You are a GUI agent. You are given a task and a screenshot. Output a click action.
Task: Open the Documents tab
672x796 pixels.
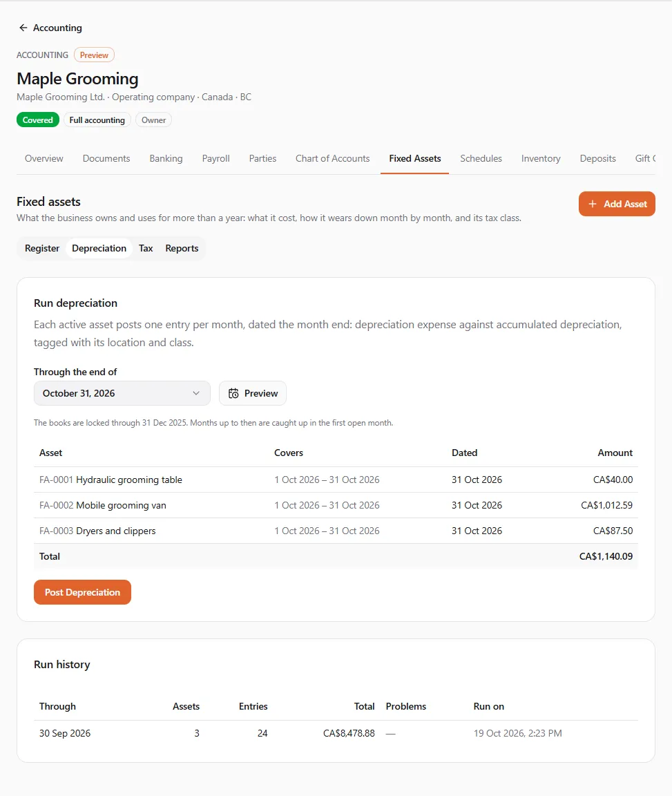click(106, 158)
